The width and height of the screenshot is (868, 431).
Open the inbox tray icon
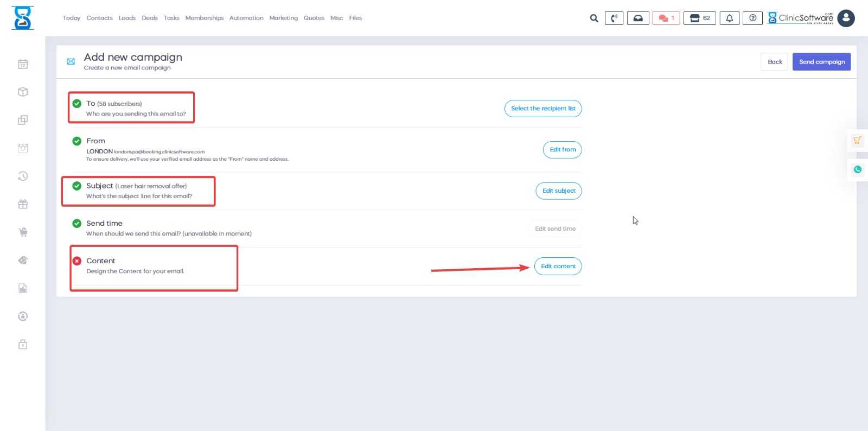click(x=638, y=18)
